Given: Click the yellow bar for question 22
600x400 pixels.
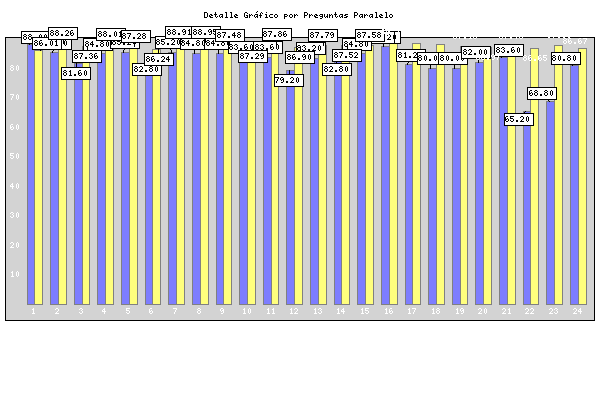Looking at the screenshot, I should 535,176.
